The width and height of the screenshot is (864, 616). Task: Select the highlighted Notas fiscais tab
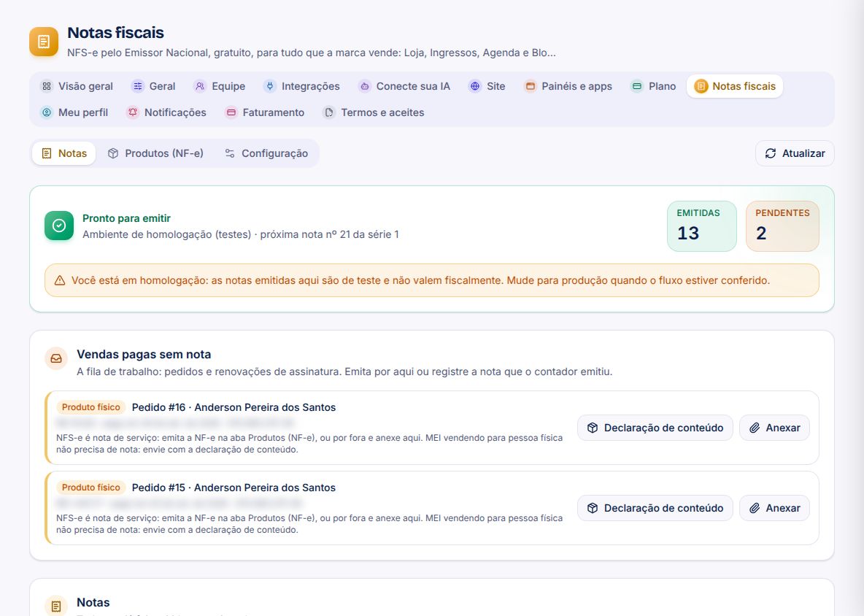735,86
